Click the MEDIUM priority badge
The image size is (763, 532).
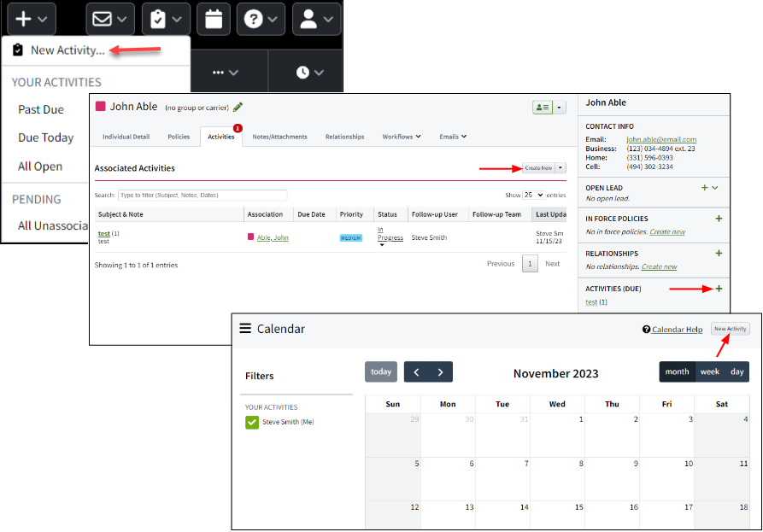351,237
